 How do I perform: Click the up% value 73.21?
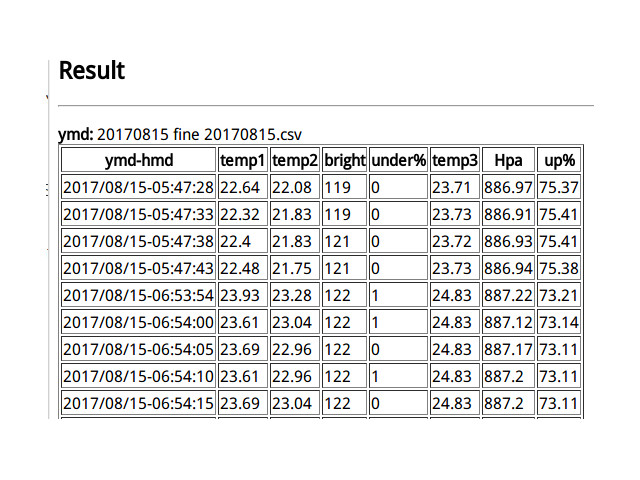pos(559,295)
